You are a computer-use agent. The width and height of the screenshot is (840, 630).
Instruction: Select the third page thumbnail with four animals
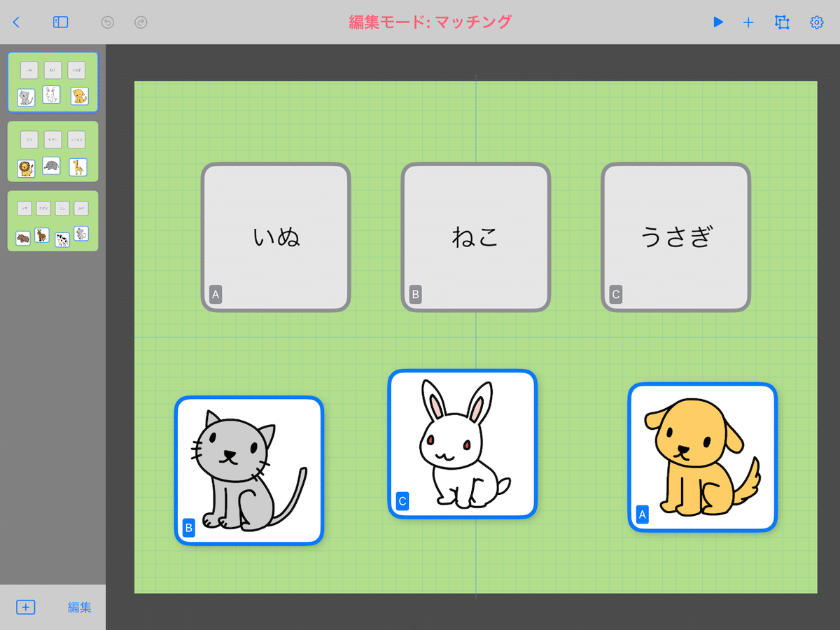pos(53,220)
